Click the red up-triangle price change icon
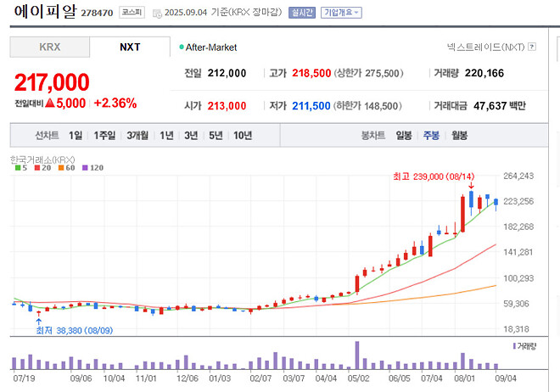This screenshot has height=392, width=560. (51, 104)
